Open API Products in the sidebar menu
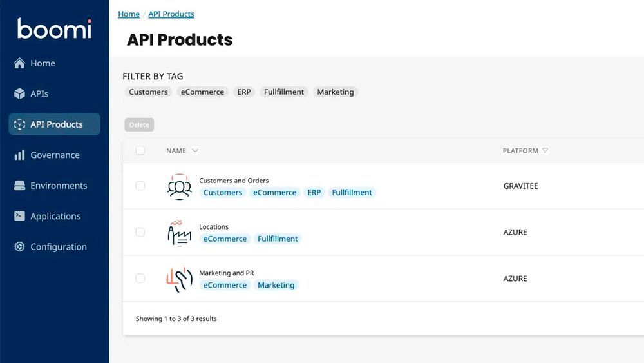Viewport: 644px width, 363px height. [55, 124]
